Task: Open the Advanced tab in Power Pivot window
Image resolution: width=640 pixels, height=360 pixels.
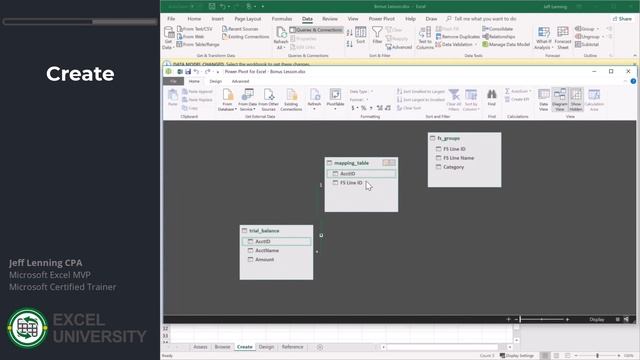Action: click(x=240, y=81)
